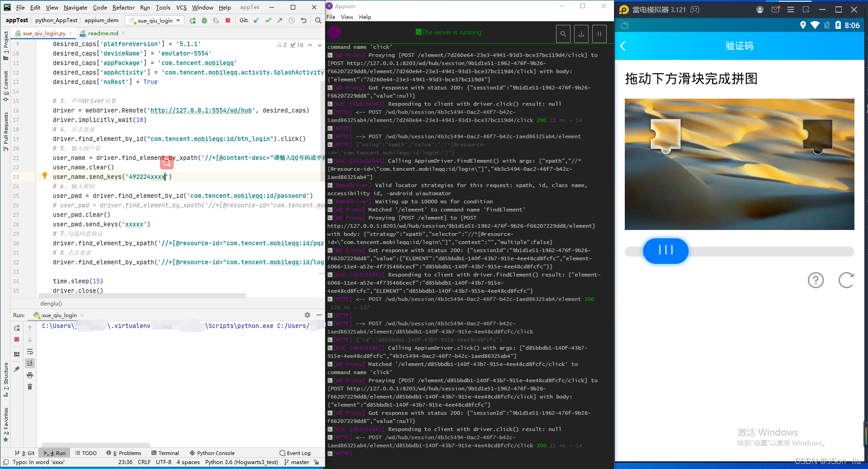Viewport: 868px width, 469px height.
Task: Open LDPlayer account profile icon
Action: pyautogui.click(x=760, y=9)
